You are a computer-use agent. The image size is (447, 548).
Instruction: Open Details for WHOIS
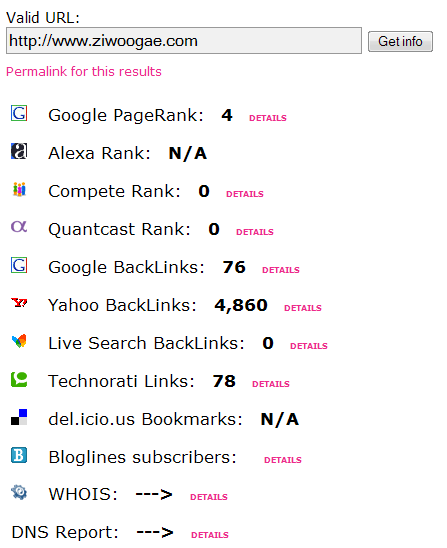(209, 497)
